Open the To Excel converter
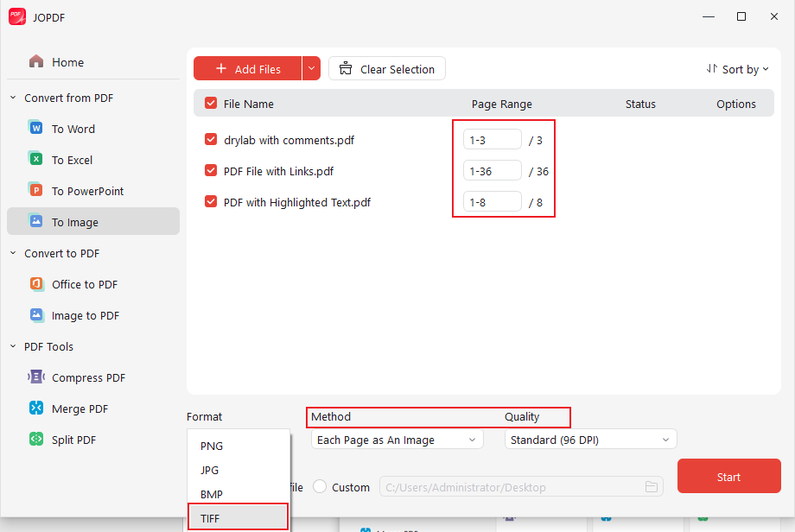 72,160
